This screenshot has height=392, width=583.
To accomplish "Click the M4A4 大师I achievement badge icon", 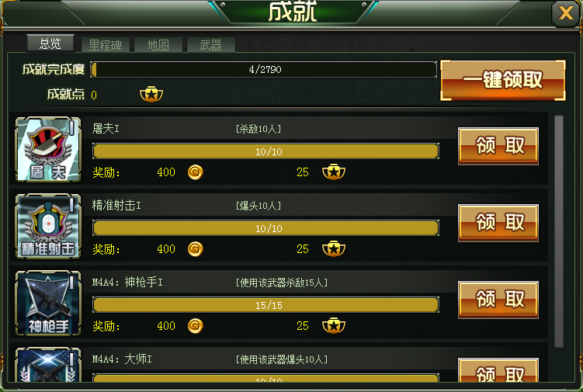I will (48, 365).
